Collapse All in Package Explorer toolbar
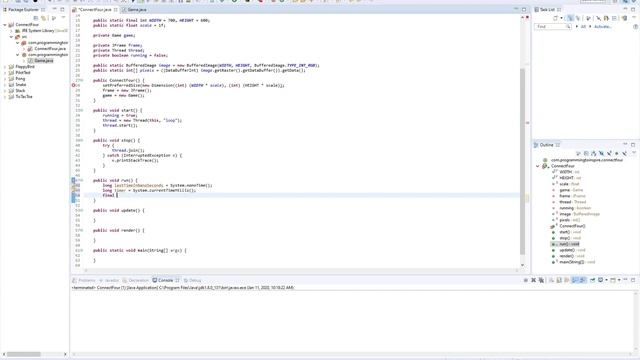This screenshot has width=640, height=360. coord(36,18)
